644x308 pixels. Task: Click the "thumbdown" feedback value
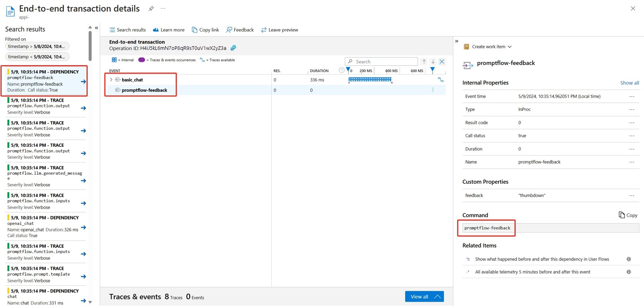(x=532, y=195)
